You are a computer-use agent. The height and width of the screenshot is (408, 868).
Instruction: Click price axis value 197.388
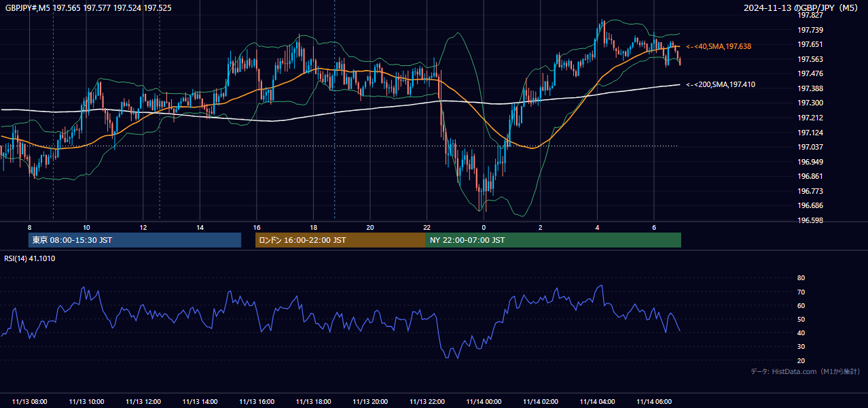tap(810, 88)
